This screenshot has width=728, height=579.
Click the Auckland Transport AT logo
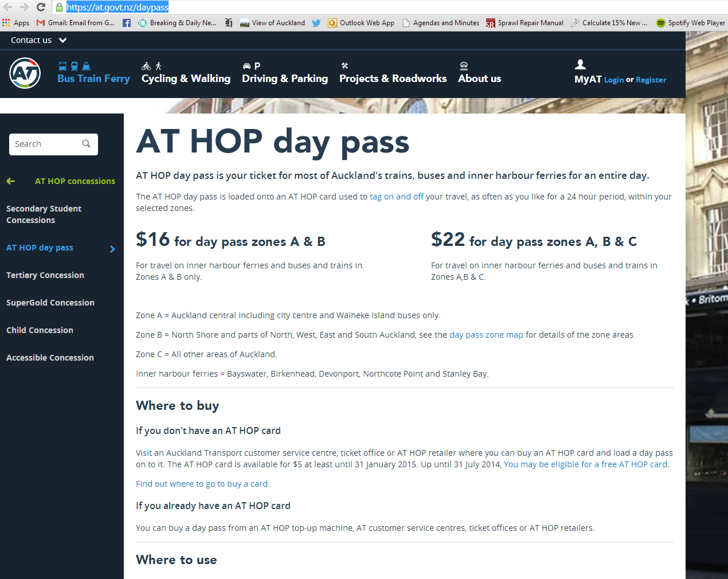[x=25, y=73]
